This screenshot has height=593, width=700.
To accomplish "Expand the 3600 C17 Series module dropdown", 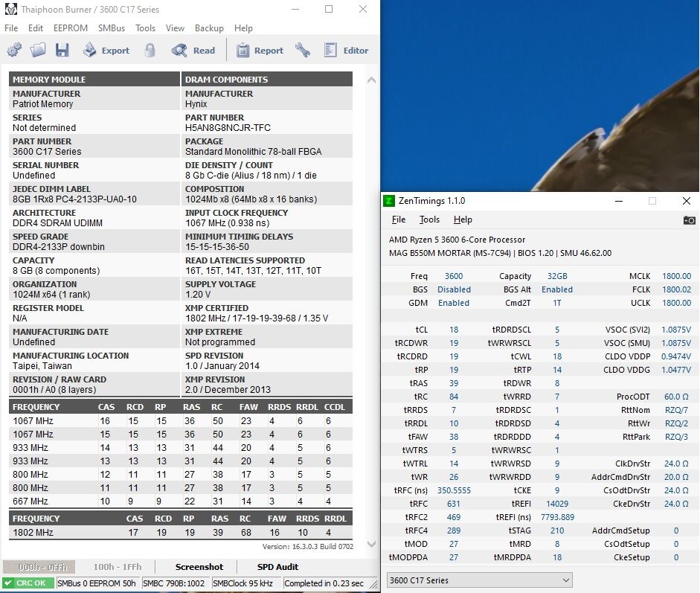I will coord(480,580).
